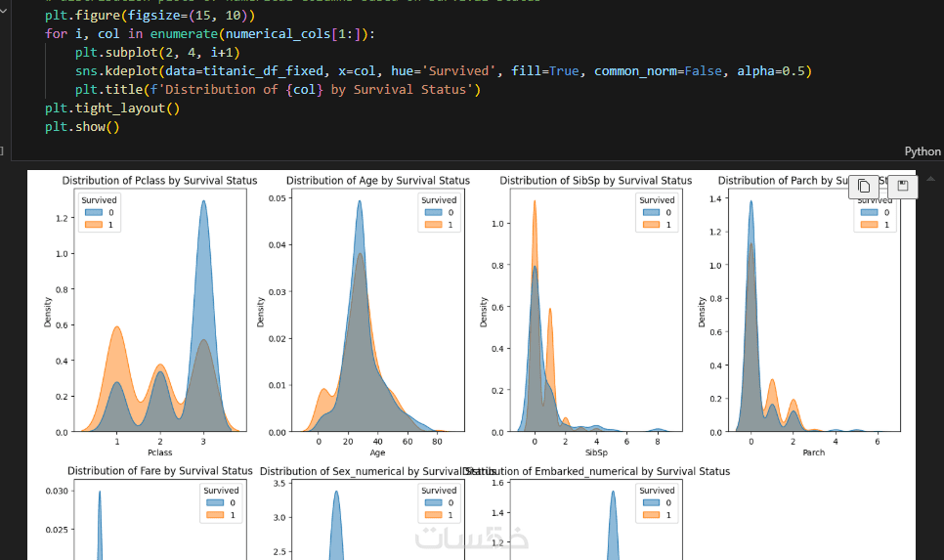
Task: Save the plot output image
Action: pos(902,186)
